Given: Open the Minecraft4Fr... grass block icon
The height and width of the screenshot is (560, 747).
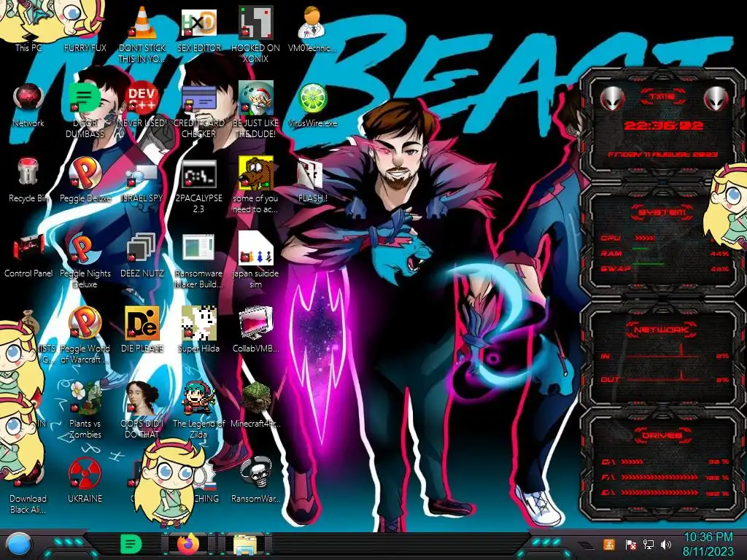Looking at the screenshot, I should tap(255, 397).
